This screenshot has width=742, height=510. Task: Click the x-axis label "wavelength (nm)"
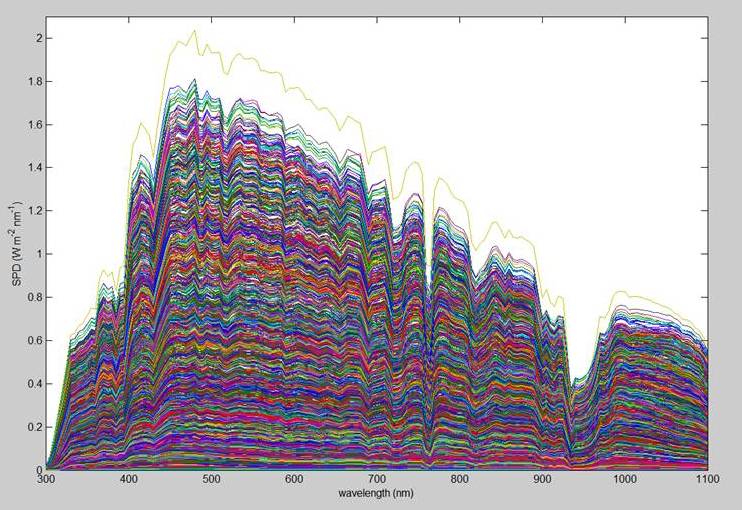377,494
